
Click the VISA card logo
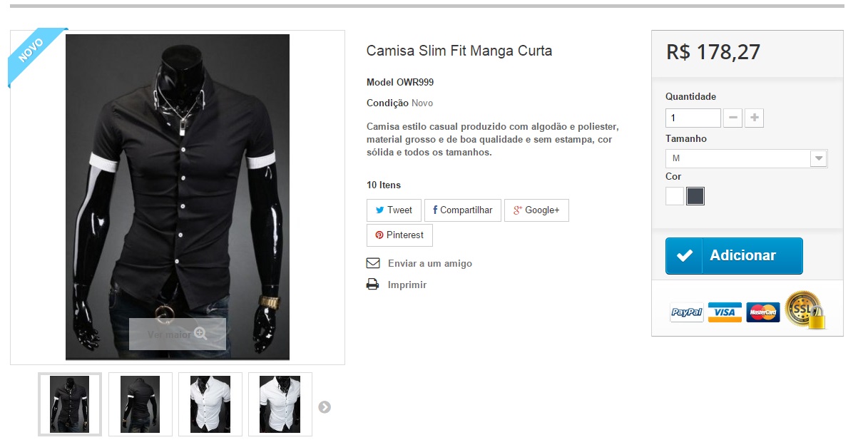725,312
